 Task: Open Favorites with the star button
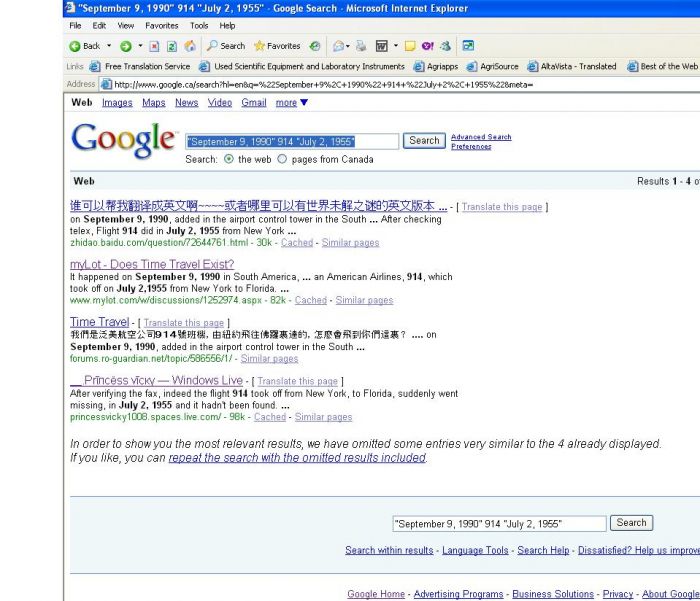point(277,46)
